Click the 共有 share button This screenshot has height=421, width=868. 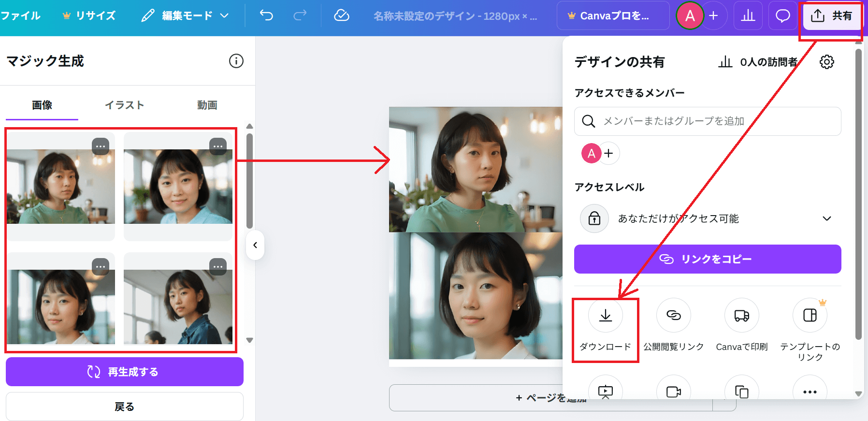(831, 15)
